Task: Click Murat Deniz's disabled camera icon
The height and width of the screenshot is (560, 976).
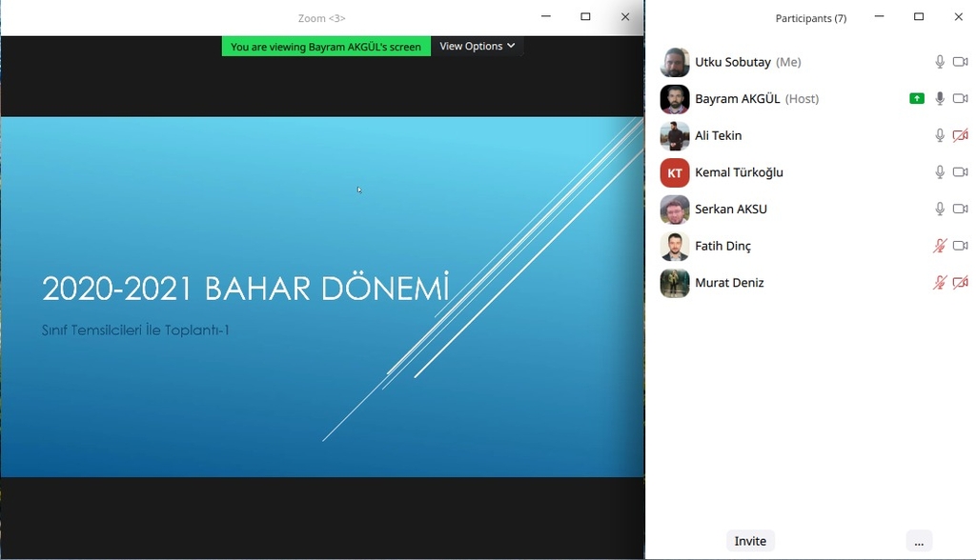Action: tap(961, 283)
